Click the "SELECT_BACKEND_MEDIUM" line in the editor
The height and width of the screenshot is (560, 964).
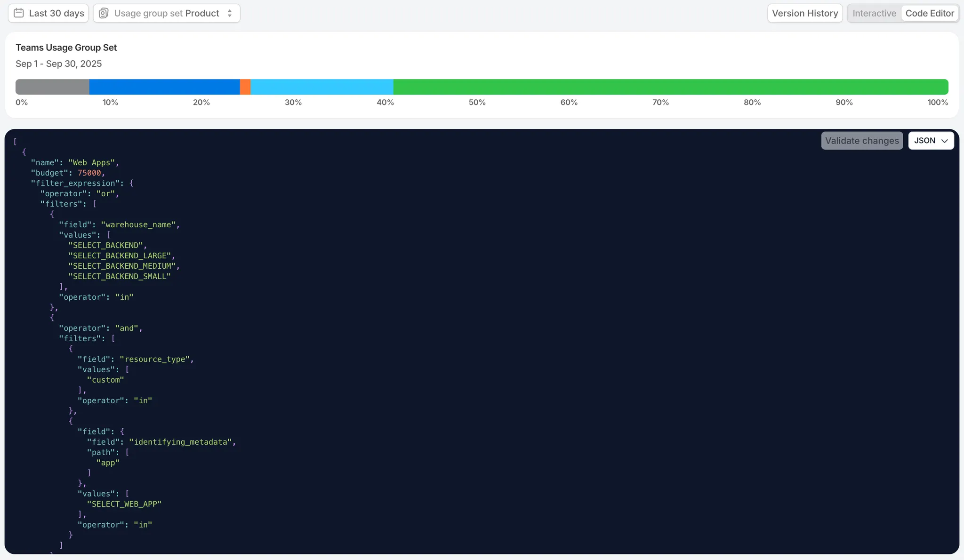121,266
